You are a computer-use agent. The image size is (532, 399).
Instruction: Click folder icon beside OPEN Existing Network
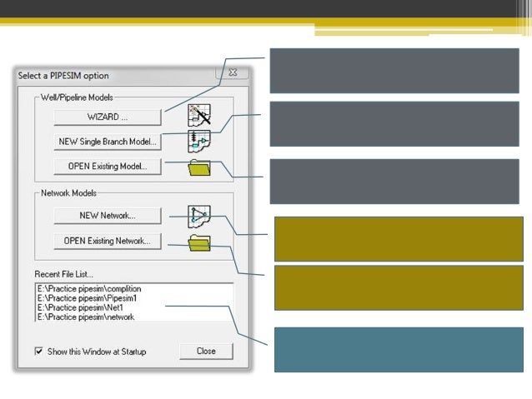[x=199, y=242]
